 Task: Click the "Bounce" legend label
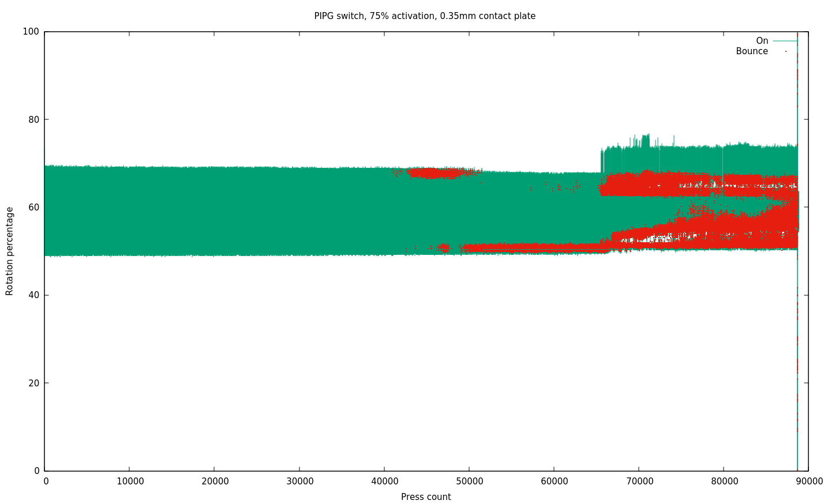coord(751,51)
